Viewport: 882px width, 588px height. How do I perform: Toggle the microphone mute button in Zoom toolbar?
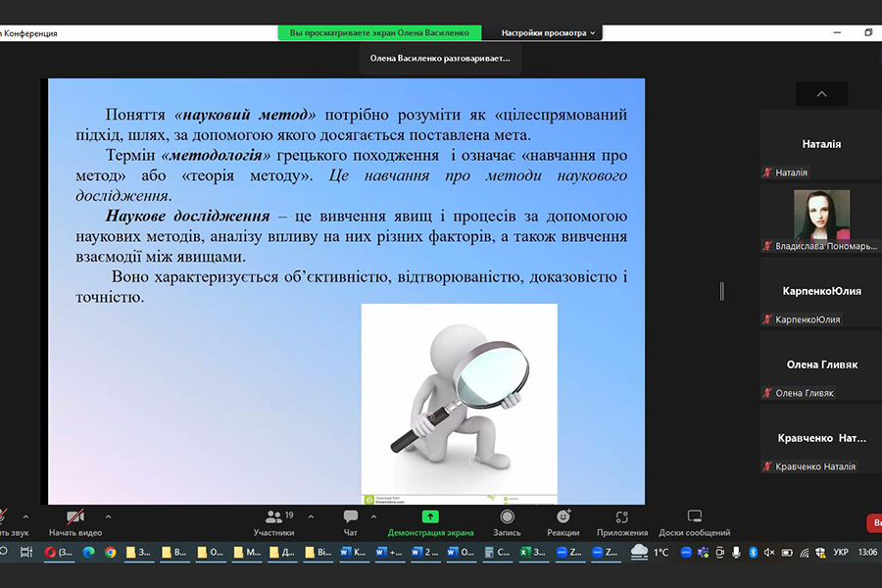(3, 516)
